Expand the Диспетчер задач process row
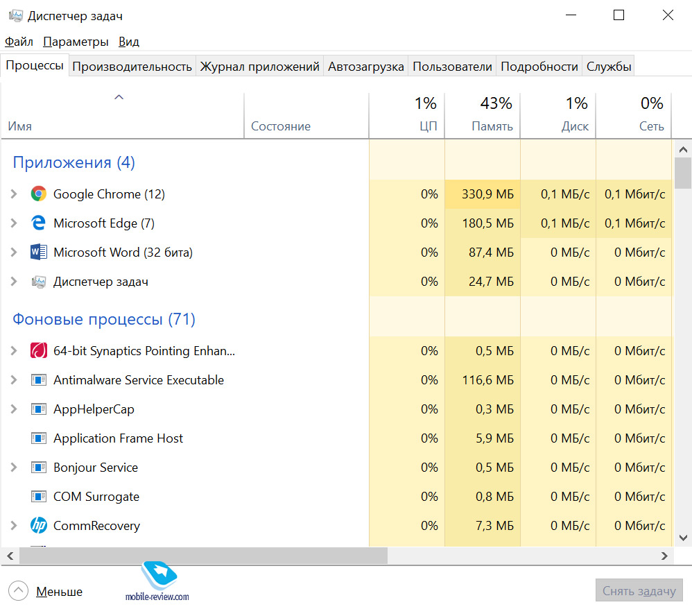The height and width of the screenshot is (616, 692). click(x=14, y=281)
